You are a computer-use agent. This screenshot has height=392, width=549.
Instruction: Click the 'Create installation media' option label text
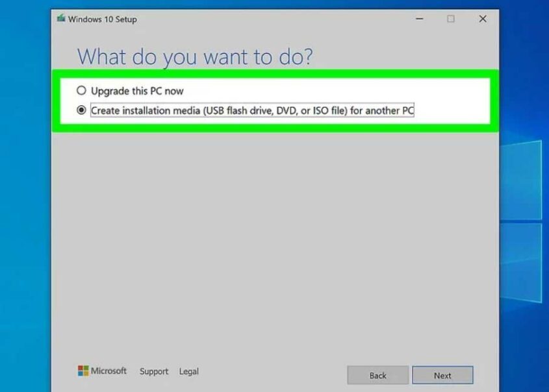[253, 110]
